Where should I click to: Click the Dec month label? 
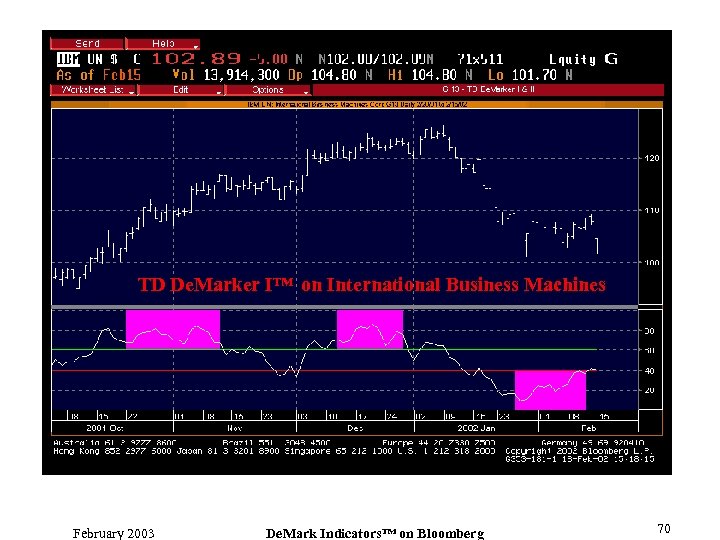[x=355, y=428]
